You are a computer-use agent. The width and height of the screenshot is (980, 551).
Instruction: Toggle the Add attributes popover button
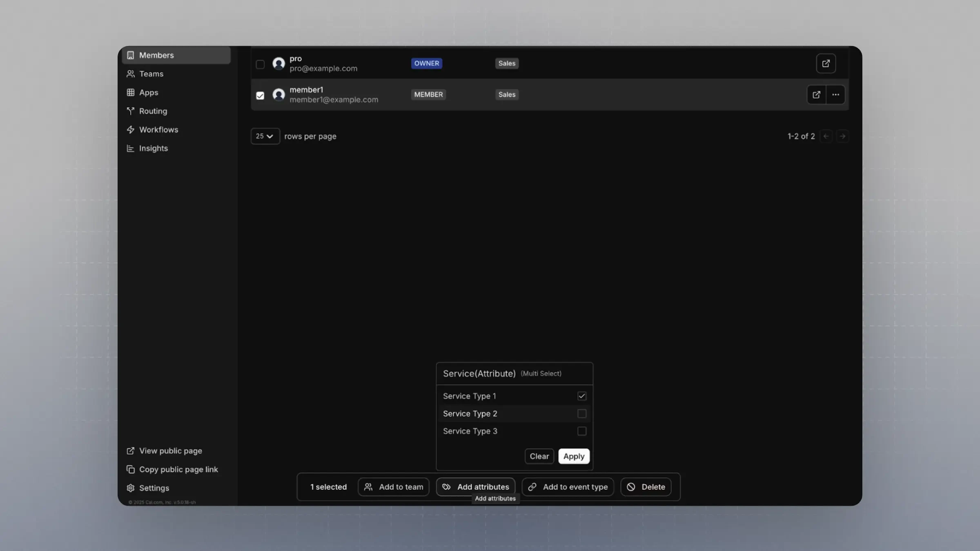coord(475,487)
